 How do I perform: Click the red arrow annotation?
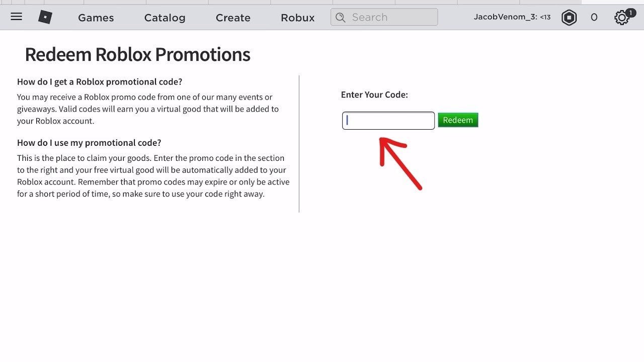click(400, 163)
